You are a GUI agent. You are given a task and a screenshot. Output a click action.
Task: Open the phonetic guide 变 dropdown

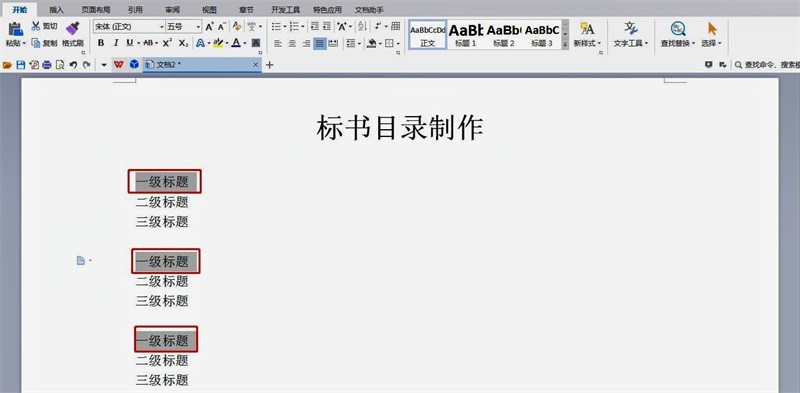(260, 27)
